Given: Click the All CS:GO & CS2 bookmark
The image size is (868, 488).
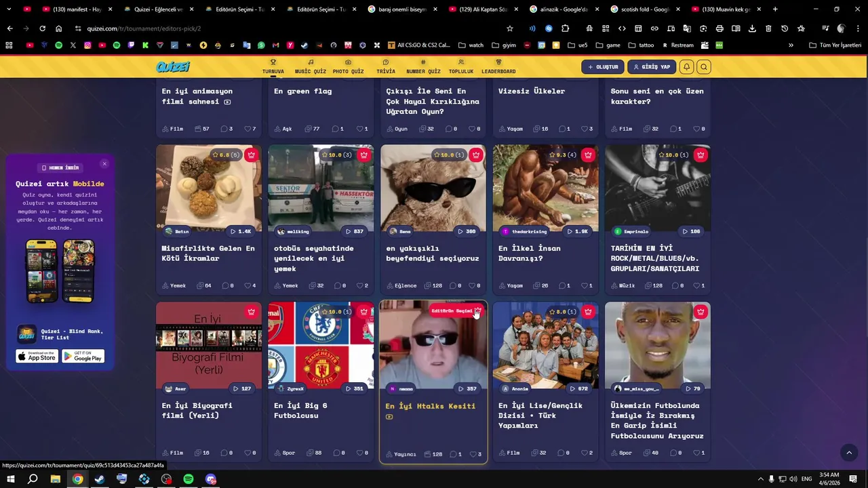Looking at the screenshot, I should pyautogui.click(x=419, y=45).
